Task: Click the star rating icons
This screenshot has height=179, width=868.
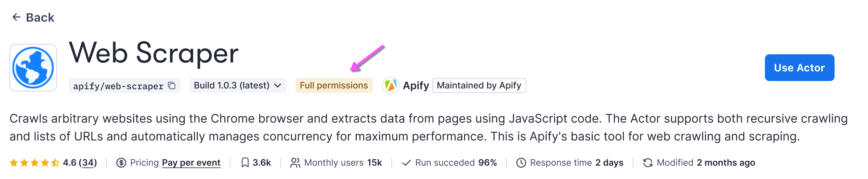Action: pos(35,163)
